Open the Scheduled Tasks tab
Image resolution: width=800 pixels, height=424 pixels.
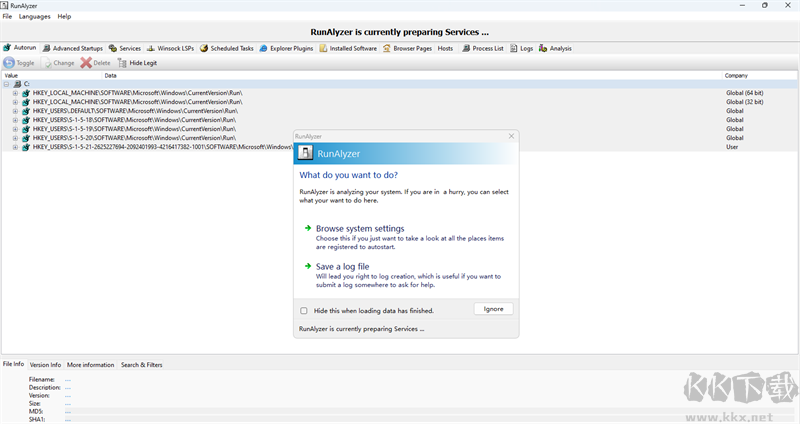[x=227, y=48]
